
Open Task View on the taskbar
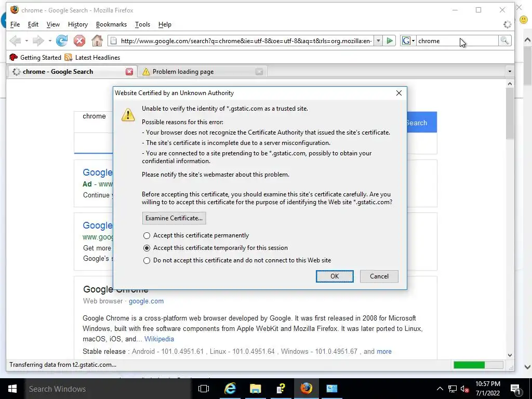point(204,389)
